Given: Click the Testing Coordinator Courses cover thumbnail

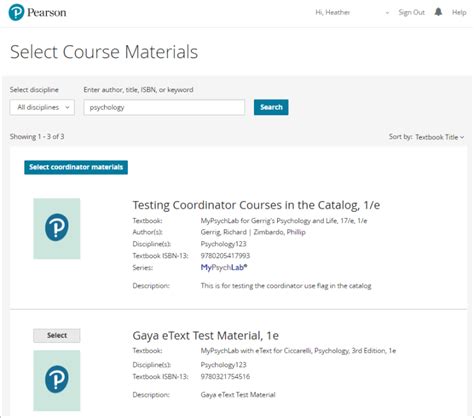Looking at the screenshot, I should [57, 229].
